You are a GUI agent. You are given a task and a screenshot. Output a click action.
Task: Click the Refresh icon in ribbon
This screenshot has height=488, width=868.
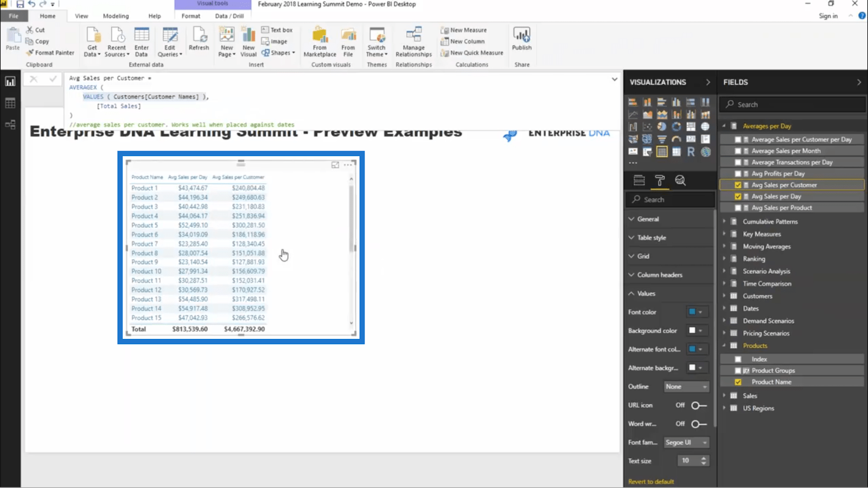click(199, 38)
